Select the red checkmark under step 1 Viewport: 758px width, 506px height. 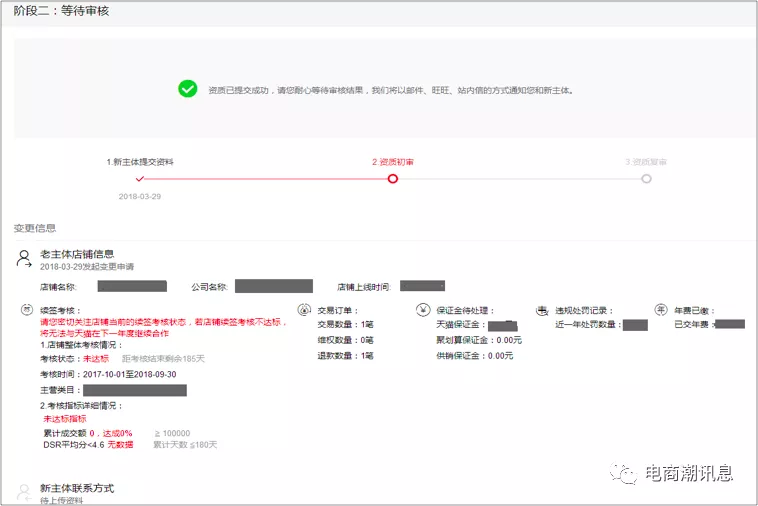coord(140,179)
